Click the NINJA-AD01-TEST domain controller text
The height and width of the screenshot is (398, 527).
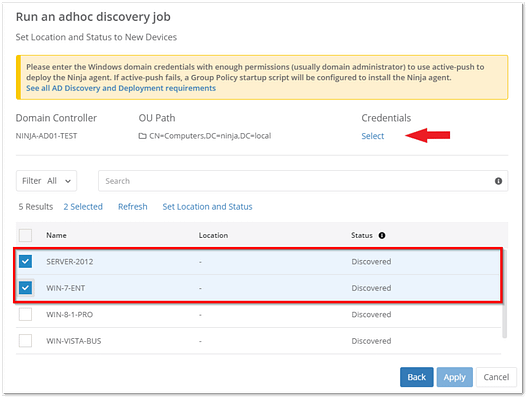46,136
